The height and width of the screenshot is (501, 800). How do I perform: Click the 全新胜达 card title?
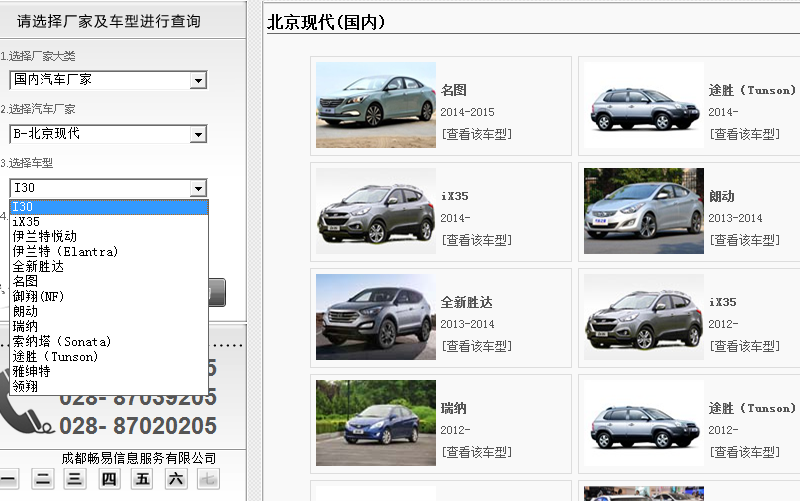466,303
